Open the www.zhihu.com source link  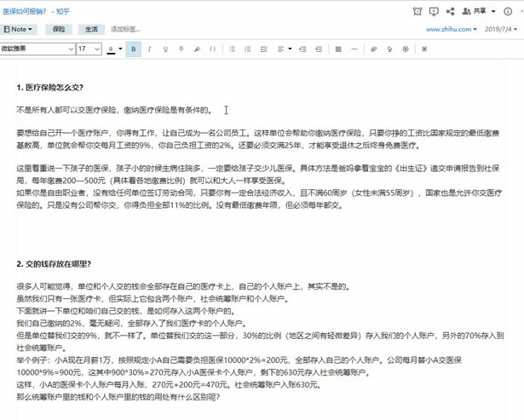pyautogui.click(x=451, y=29)
